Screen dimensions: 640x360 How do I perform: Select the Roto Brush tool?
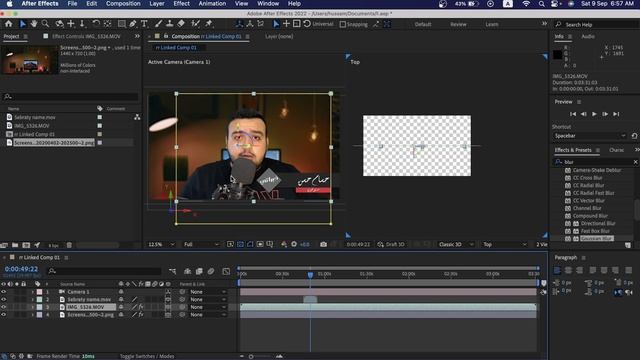(x=196, y=24)
